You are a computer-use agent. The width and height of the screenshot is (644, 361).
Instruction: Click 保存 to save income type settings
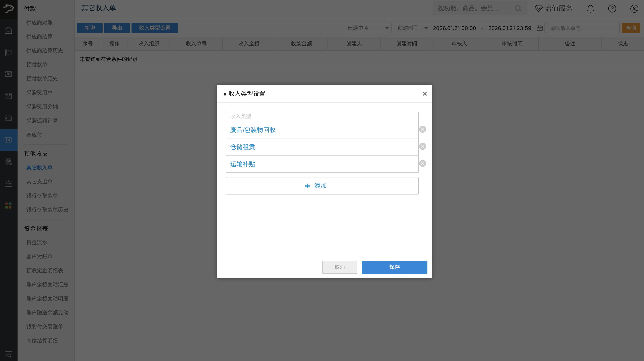pyautogui.click(x=394, y=267)
